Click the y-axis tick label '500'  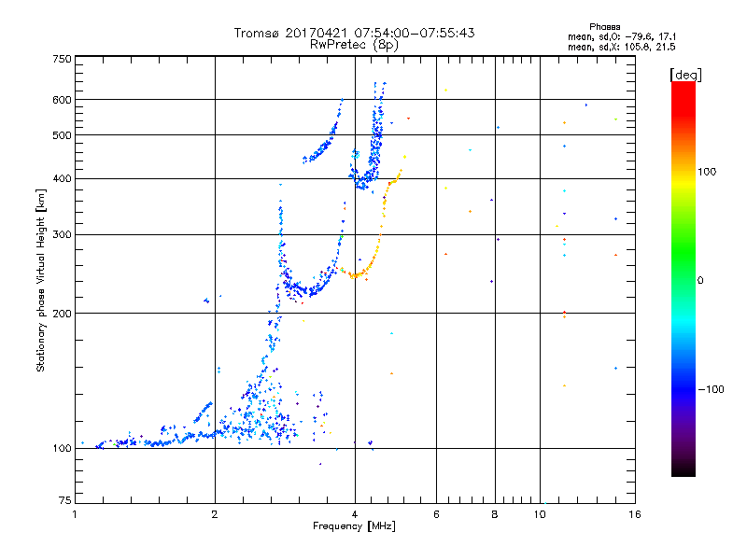tap(62, 135)
